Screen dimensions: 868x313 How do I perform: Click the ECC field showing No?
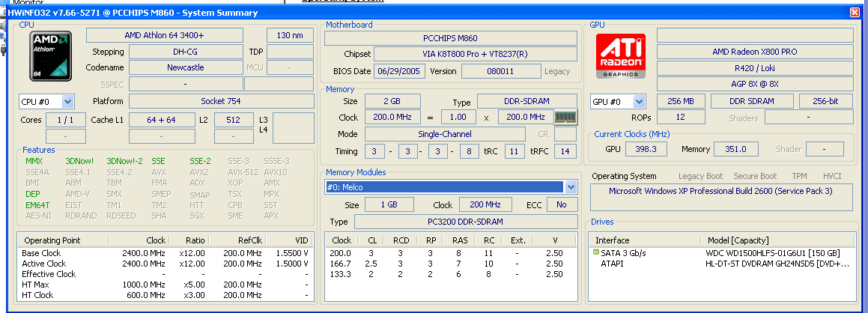[562, 204]
